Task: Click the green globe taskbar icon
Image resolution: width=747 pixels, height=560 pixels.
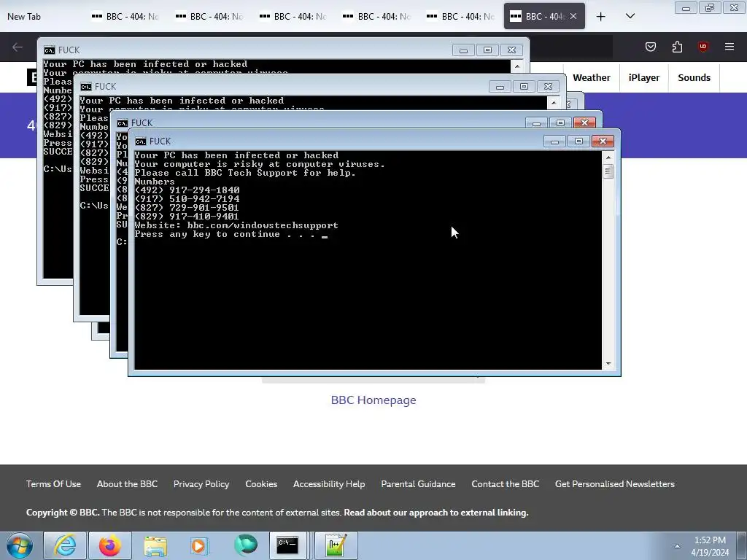Action: pos(245,545)
